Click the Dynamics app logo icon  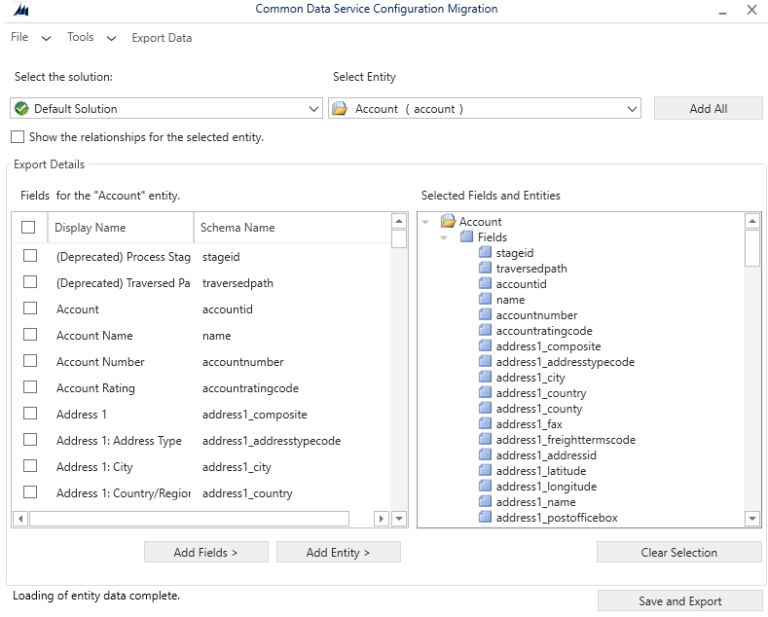pyautogui.click(x=21, y=10)
